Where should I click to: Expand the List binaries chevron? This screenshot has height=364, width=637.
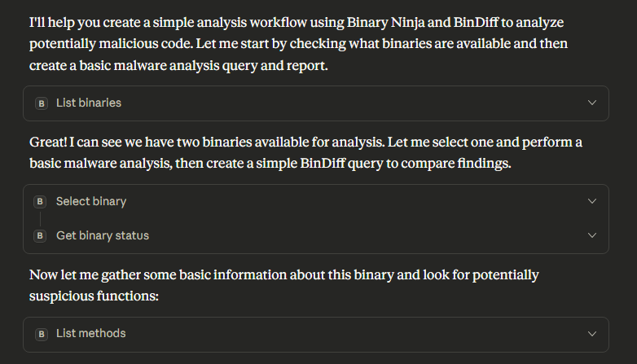(x=592, y=103)
